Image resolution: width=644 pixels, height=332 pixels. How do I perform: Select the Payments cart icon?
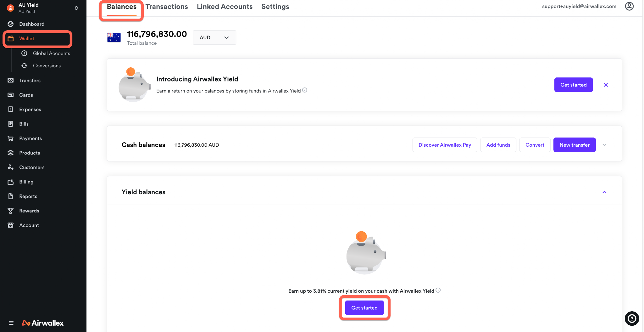click(11, 138)
